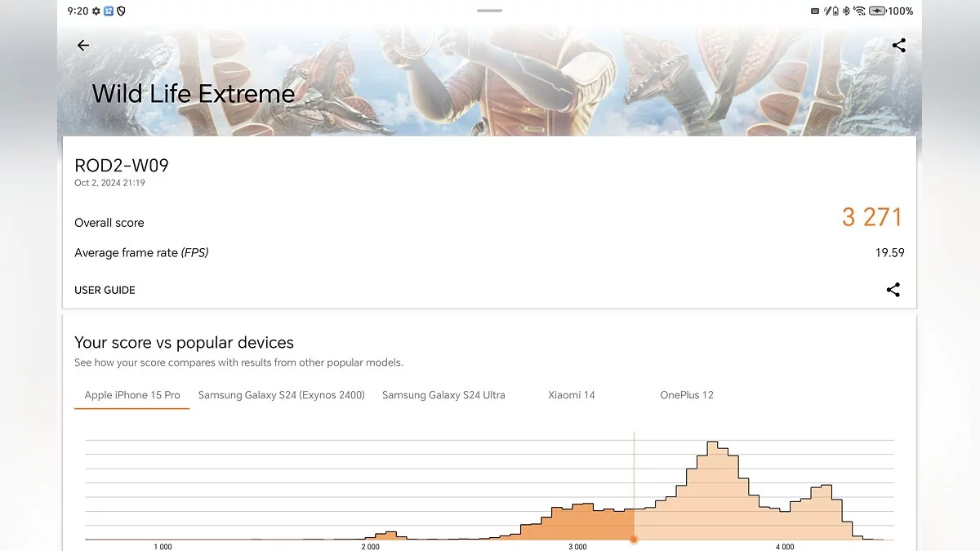
Task: Tap the shield icon in the status bar
Action: pyautogui.click(x=121, y=11)
